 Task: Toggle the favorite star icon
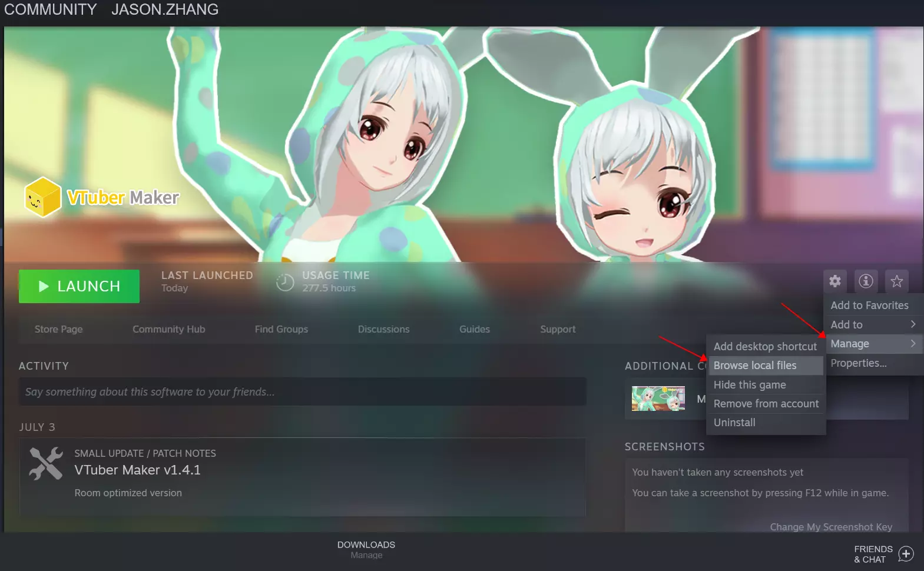coord(897,281)
